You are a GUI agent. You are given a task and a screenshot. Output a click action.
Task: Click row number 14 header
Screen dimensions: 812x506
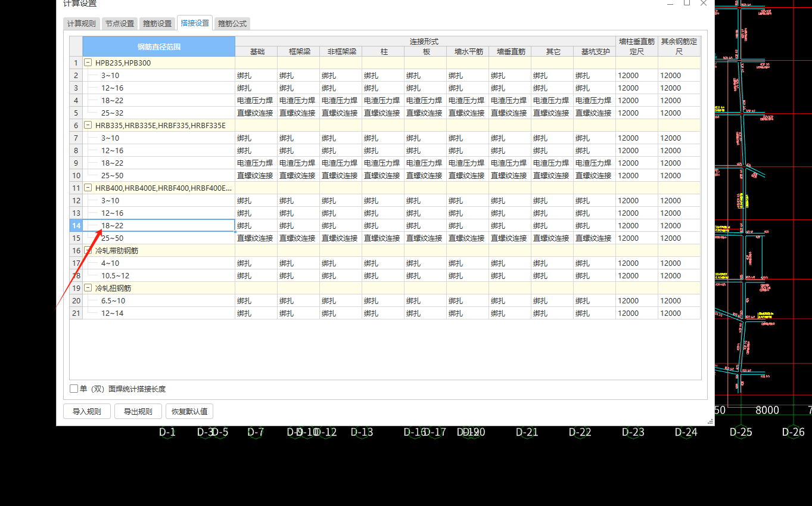[76, 225]
